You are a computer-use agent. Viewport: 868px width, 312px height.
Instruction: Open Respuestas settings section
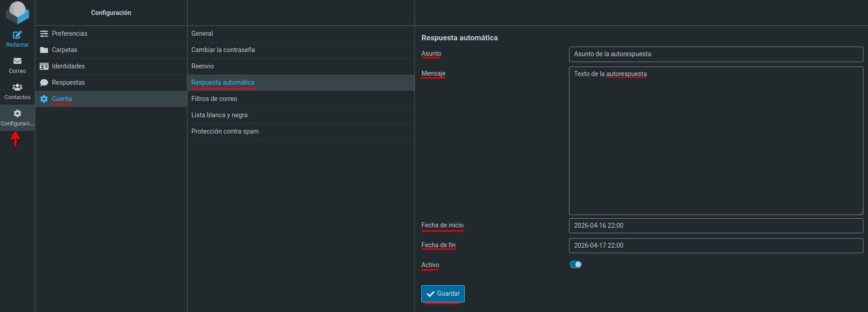111,82
